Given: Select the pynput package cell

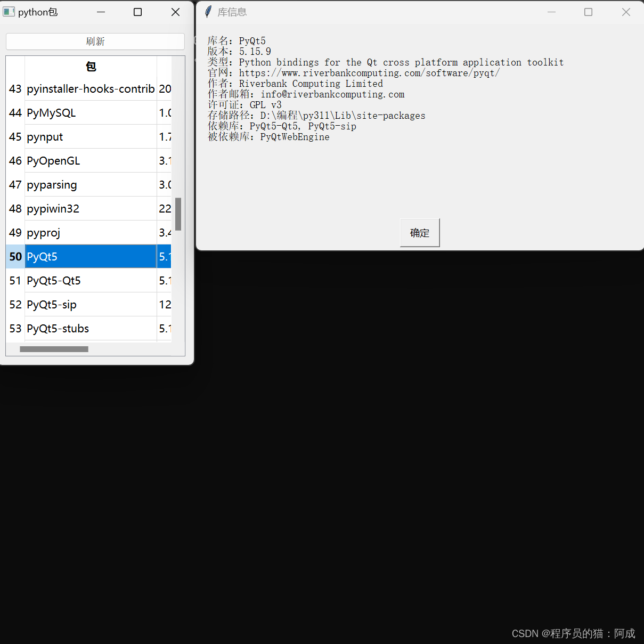Looking at the screenshot, I should (x=91, y=137).
